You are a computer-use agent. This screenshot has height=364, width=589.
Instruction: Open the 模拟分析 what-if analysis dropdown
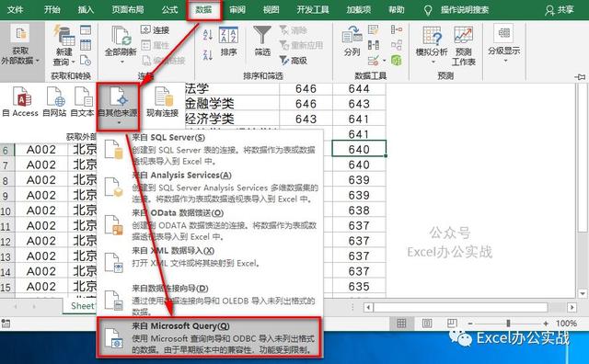coord(432,45)
